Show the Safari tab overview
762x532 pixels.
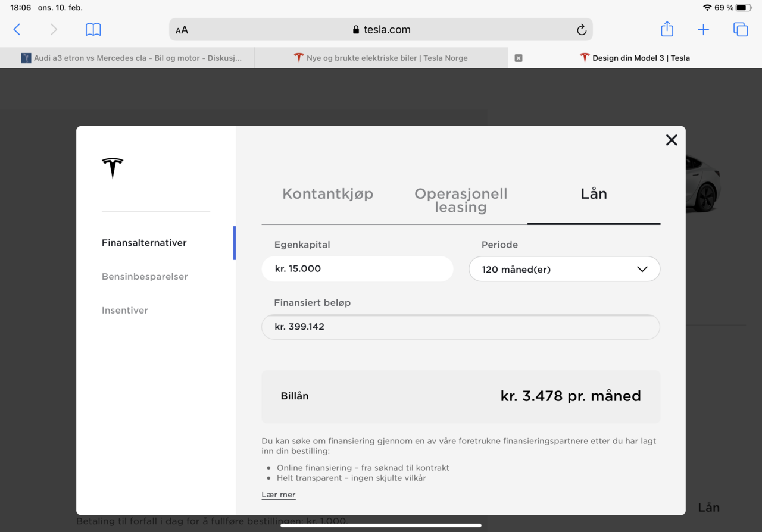(x=741, y=29)
